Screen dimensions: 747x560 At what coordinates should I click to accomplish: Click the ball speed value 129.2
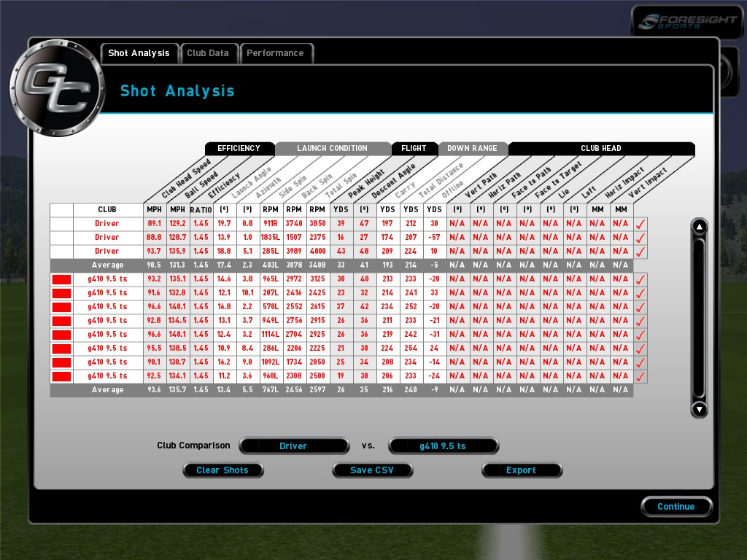coord(178,224)
